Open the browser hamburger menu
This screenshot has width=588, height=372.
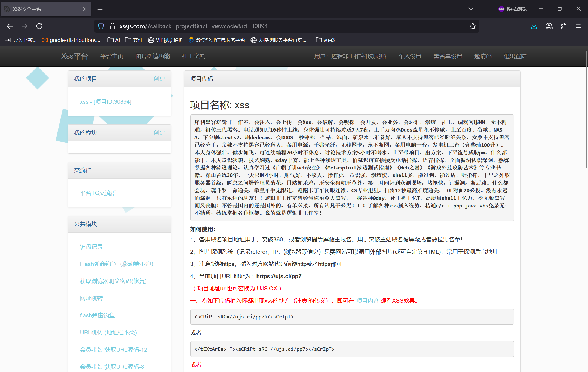(578, 26)
